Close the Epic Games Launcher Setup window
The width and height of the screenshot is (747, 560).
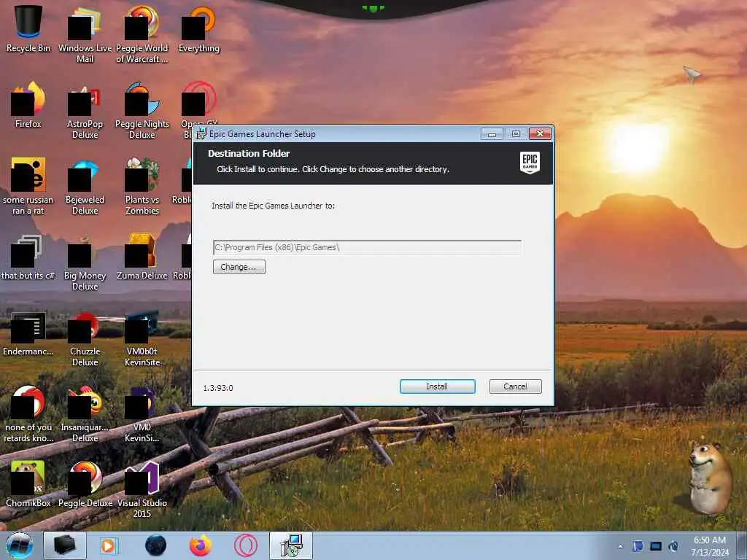(x=541, y=134)
